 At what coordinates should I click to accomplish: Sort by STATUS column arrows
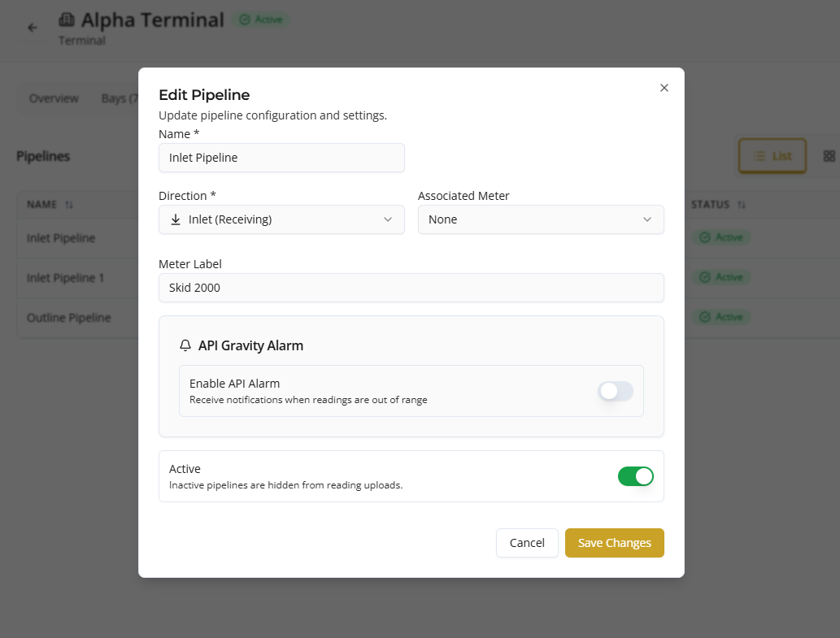coord(742,205)
